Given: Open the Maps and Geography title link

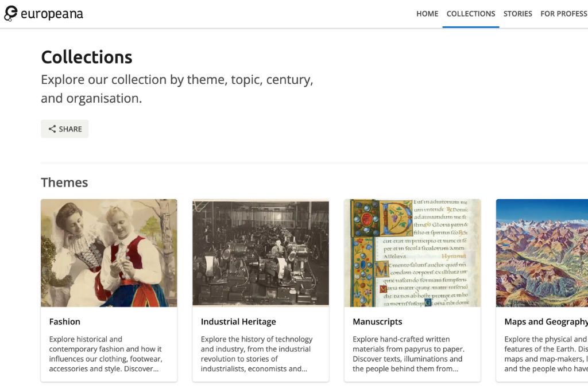Looking at the screenshot, I should (546, 322).
